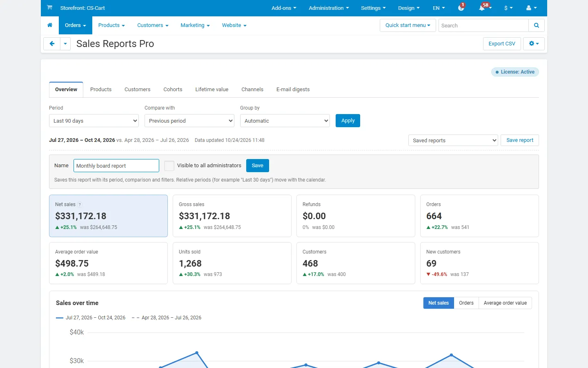Select the New customers metric card

tap(479, 263)
